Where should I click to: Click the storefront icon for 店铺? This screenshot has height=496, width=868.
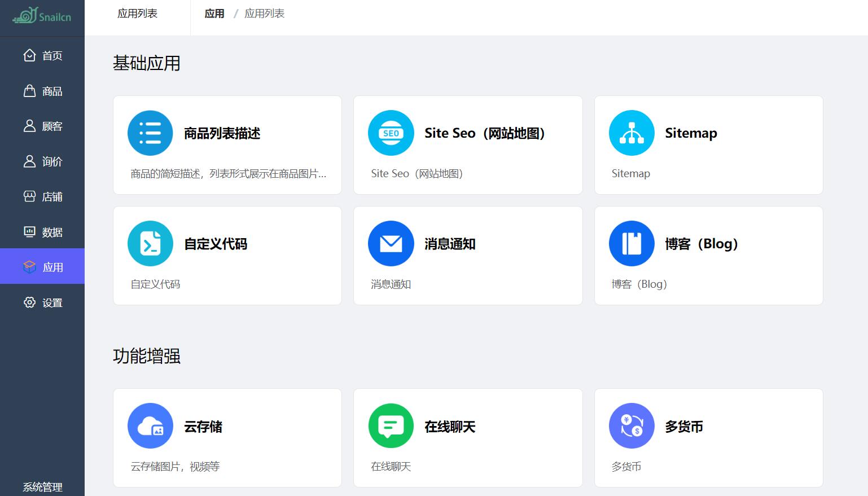coord(29,196)
